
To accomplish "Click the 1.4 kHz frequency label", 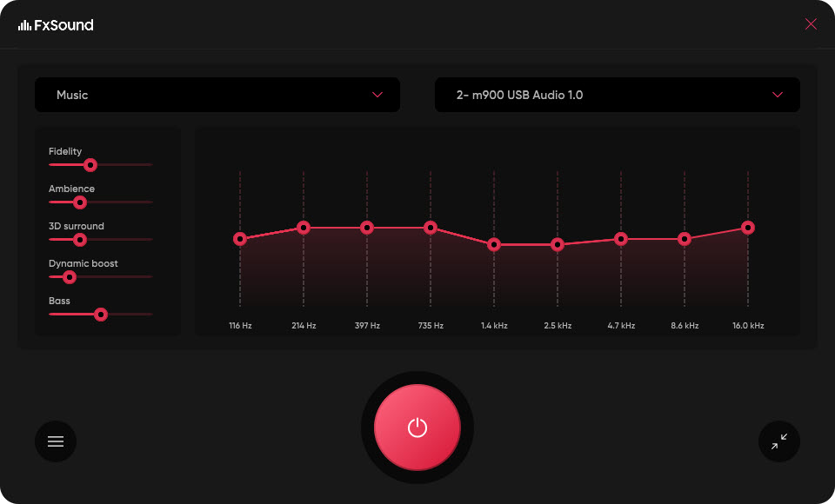I will click(494, 325).
